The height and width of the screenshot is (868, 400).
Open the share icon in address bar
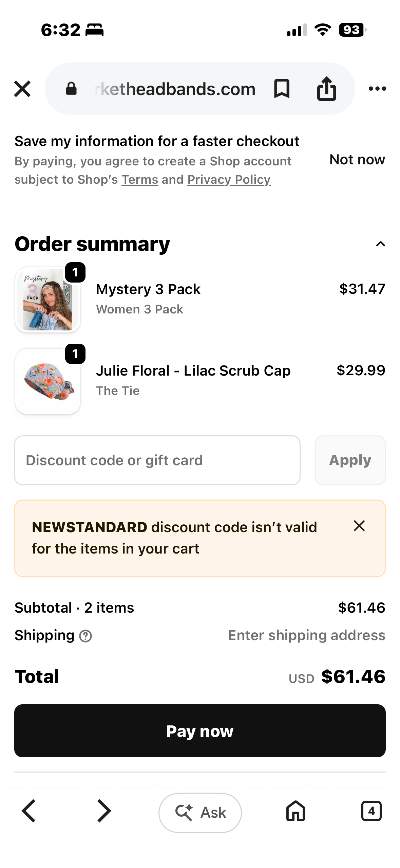pyautogui.click(x=326, y=89)
